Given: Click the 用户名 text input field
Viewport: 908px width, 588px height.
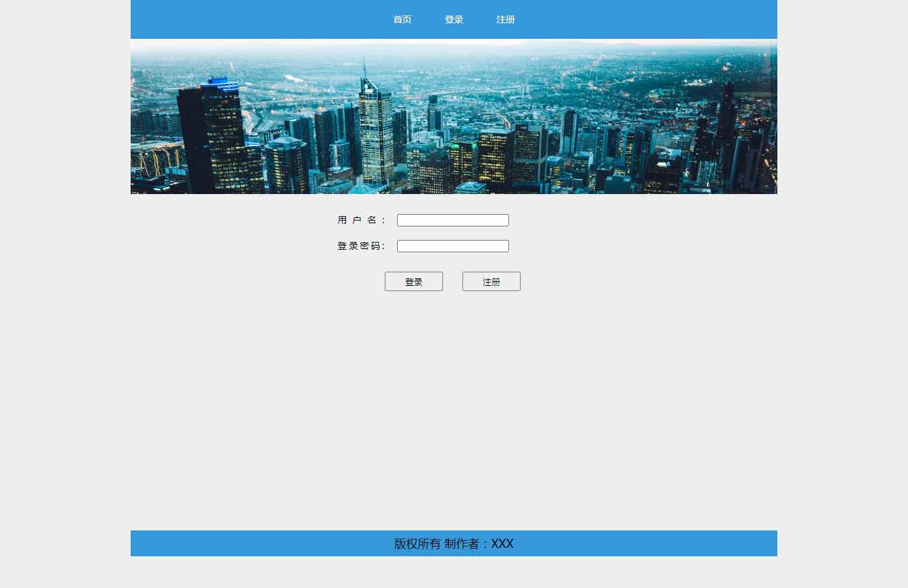Looking at the screenshot, I should [x=453, y=220].
